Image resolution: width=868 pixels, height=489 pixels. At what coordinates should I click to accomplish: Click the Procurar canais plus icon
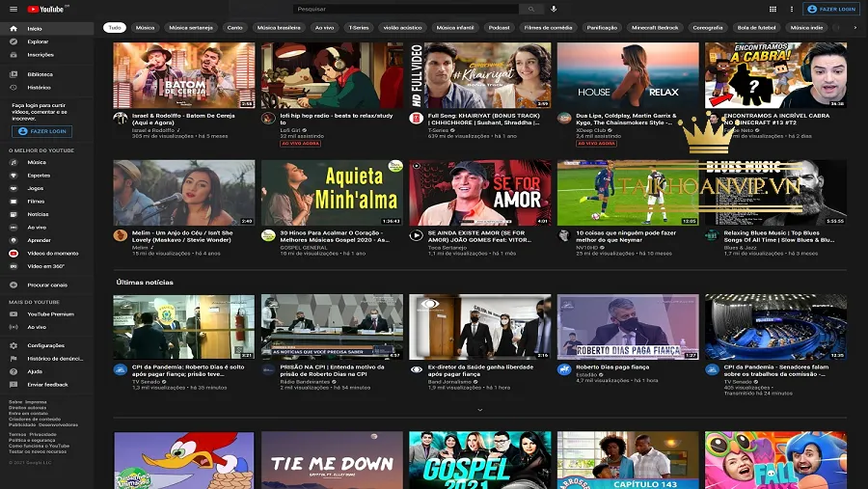(14, 285)
